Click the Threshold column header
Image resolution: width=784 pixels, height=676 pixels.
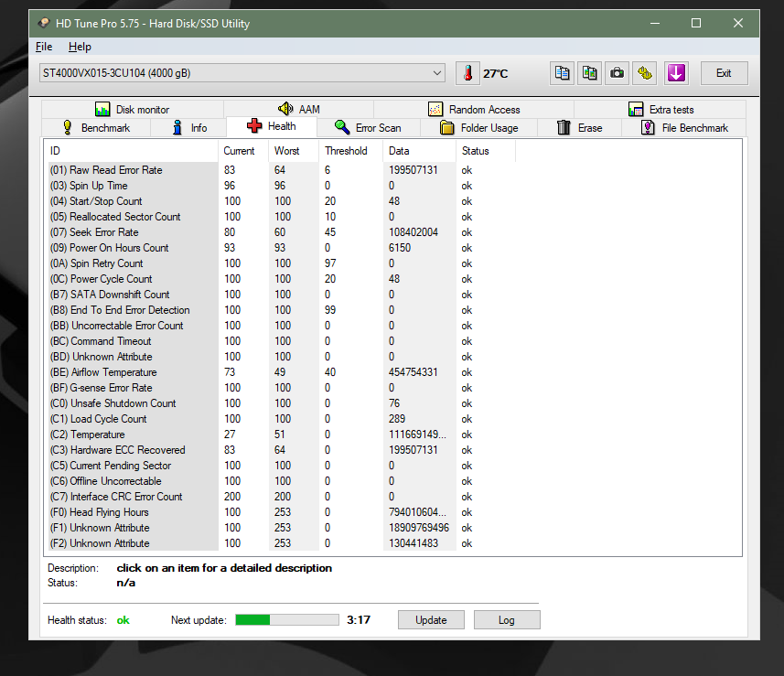click(350, 151)
